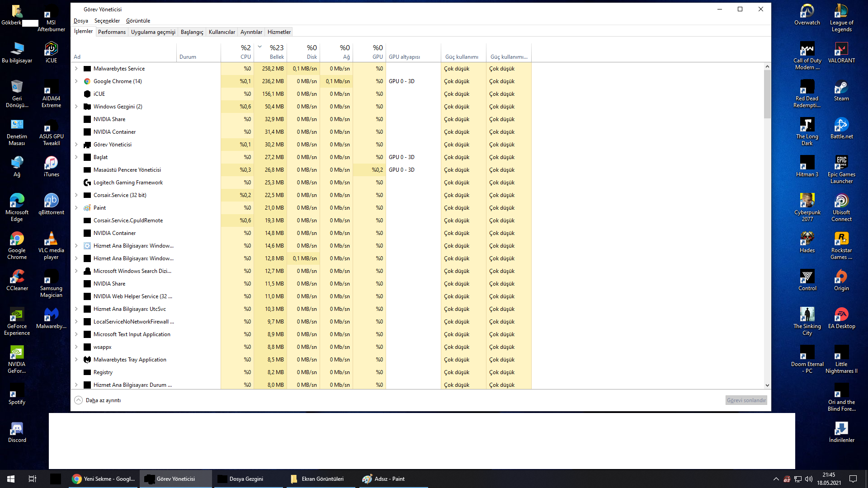Expand the Başlat process row
This screenshot has height=488, width=868.
coord(76,157)
